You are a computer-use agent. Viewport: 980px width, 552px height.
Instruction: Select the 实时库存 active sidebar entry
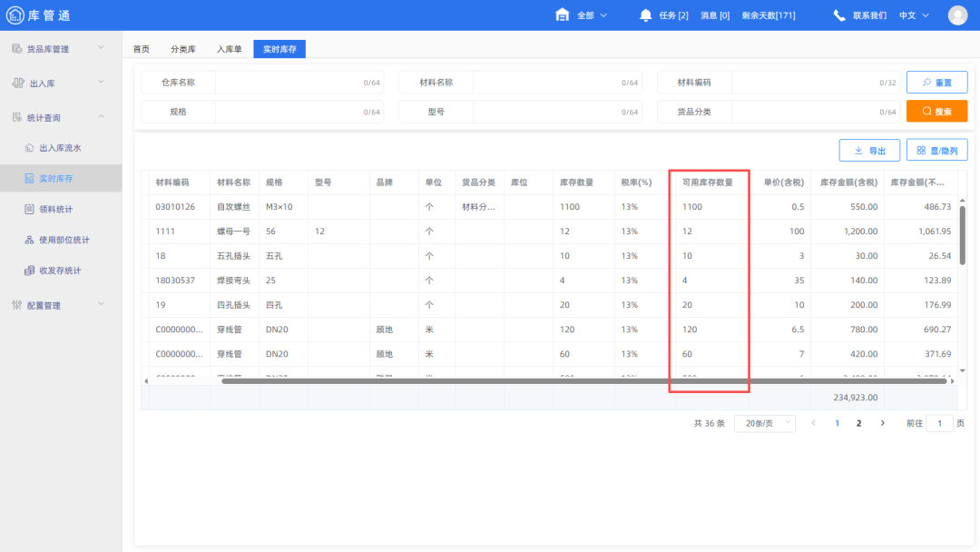click(54, 177)
